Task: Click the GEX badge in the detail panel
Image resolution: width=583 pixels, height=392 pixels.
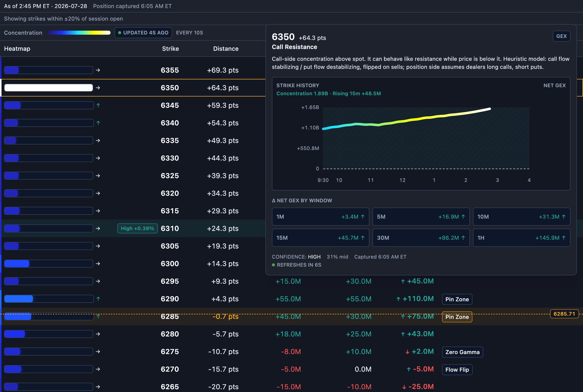Action: pos(561,36)
